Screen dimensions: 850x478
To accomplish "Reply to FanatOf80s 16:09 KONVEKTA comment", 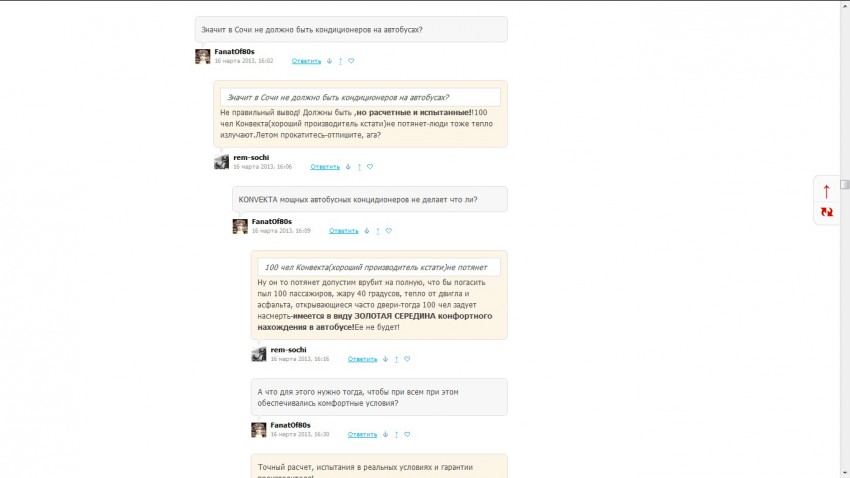I will click(344, 230).
